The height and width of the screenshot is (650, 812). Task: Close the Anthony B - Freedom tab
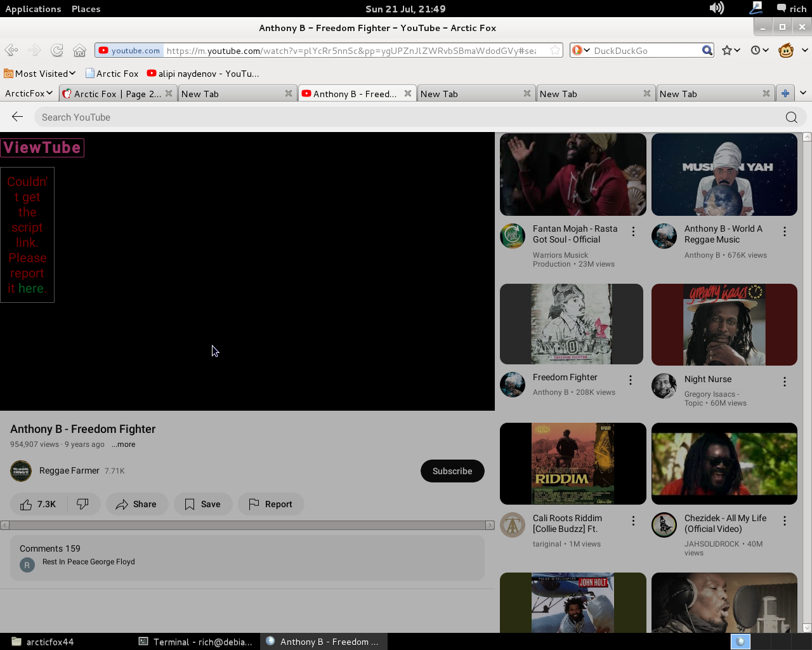click(x=408, y=93)
